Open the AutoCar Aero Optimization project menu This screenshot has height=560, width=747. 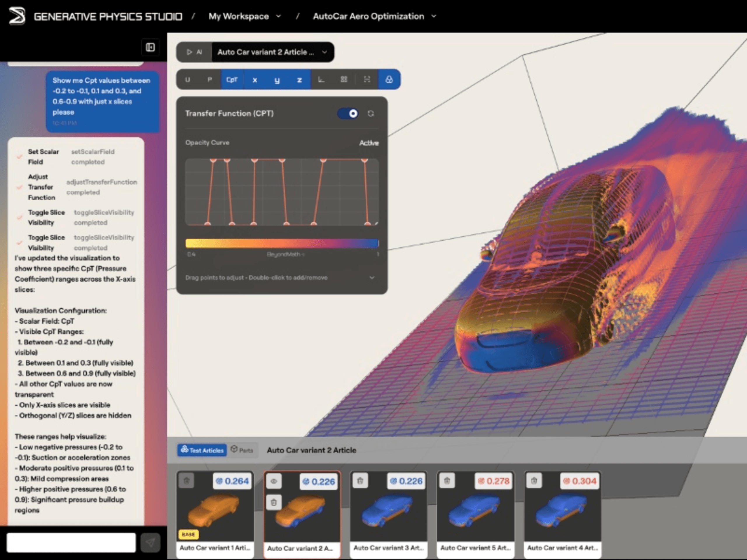click(x=434, y=16)
